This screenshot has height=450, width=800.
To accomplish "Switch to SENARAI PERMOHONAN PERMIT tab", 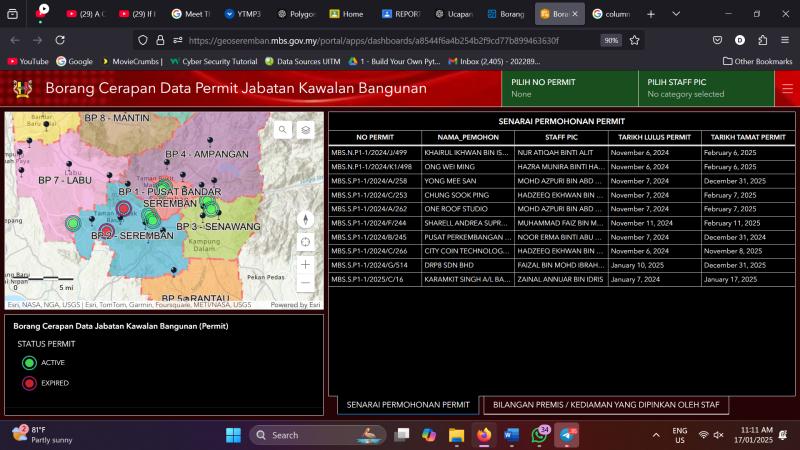I will point(407,405).
